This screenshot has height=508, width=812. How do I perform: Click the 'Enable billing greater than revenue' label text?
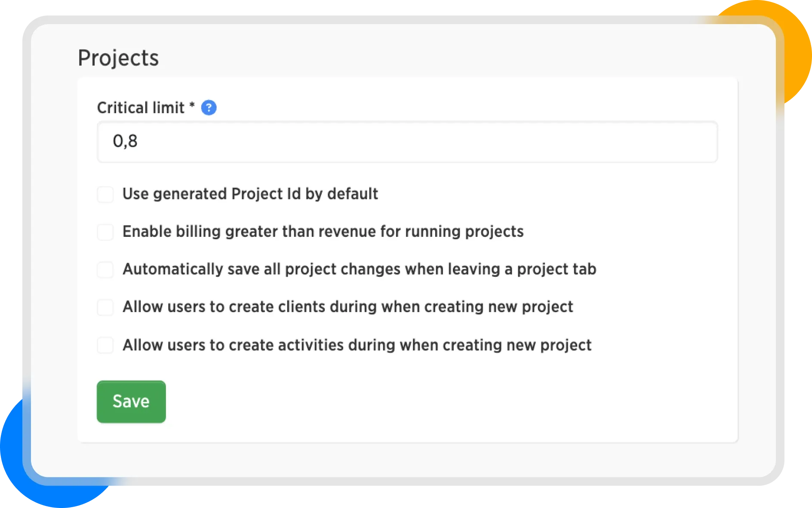tap(323, 232)
